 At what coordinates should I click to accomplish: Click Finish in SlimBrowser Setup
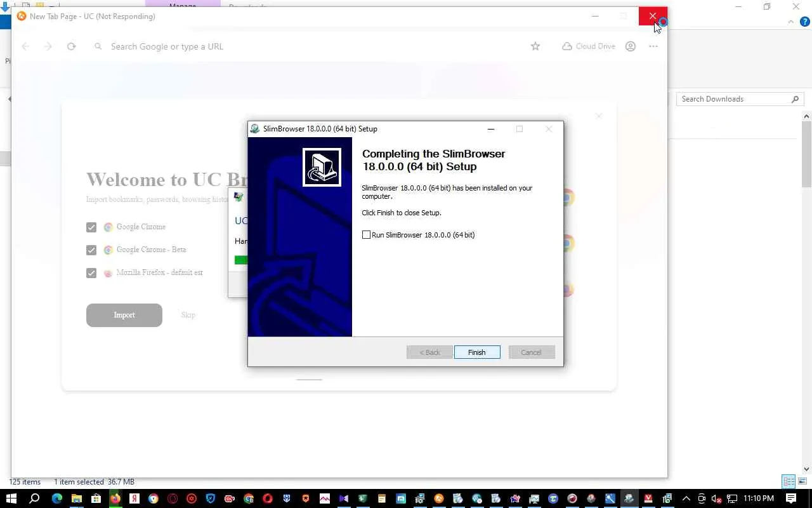point(477,352)
